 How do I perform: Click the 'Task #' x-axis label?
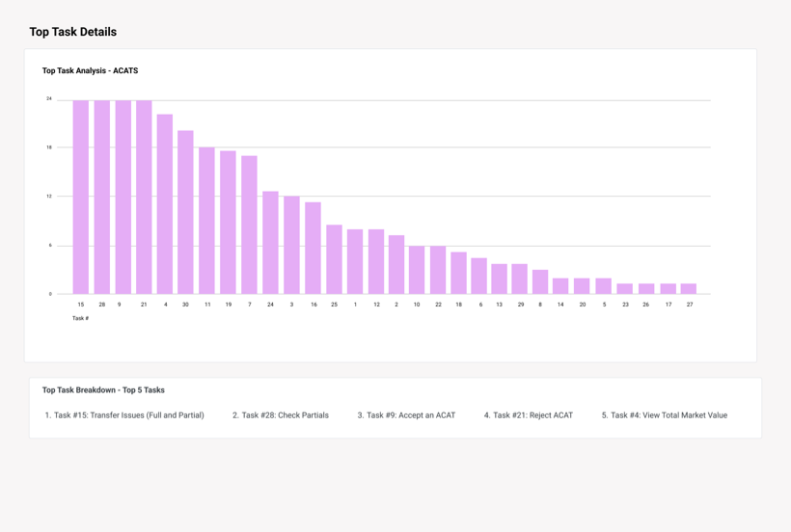coord(80,318)
